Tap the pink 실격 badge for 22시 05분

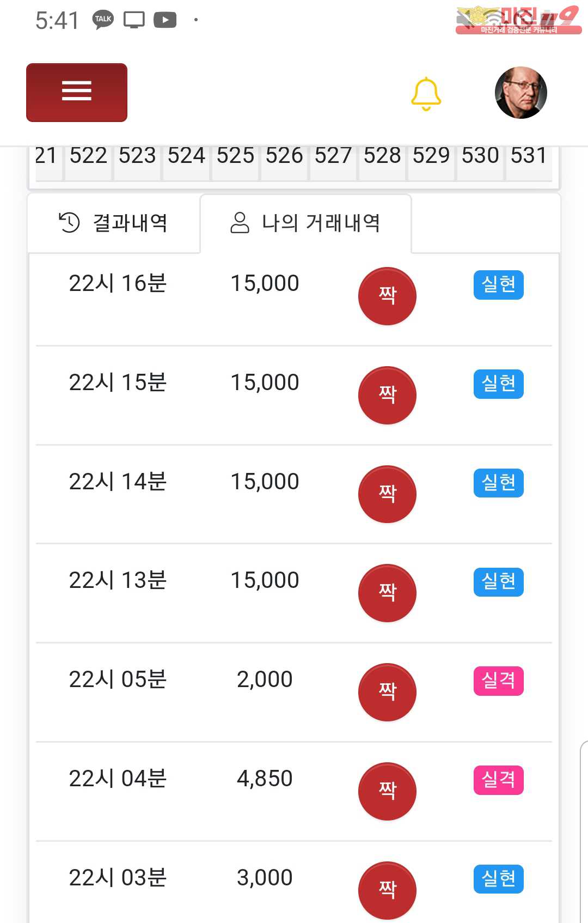[x=498, y=681]
